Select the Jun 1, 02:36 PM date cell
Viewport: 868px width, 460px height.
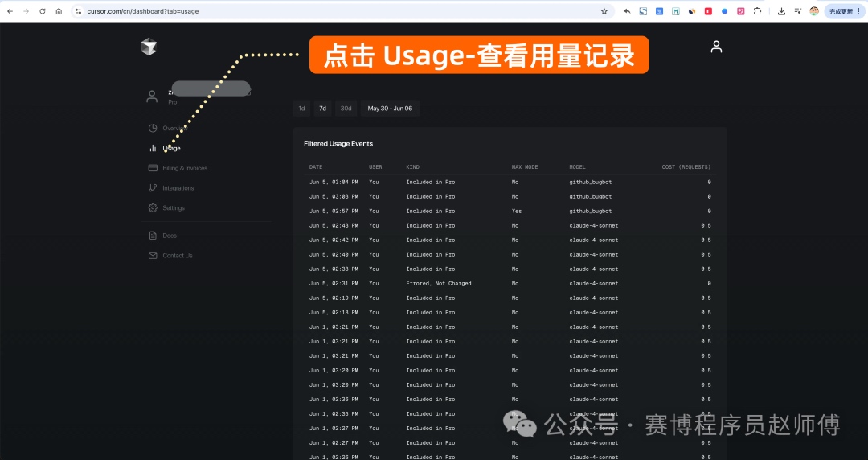point(334,399)
